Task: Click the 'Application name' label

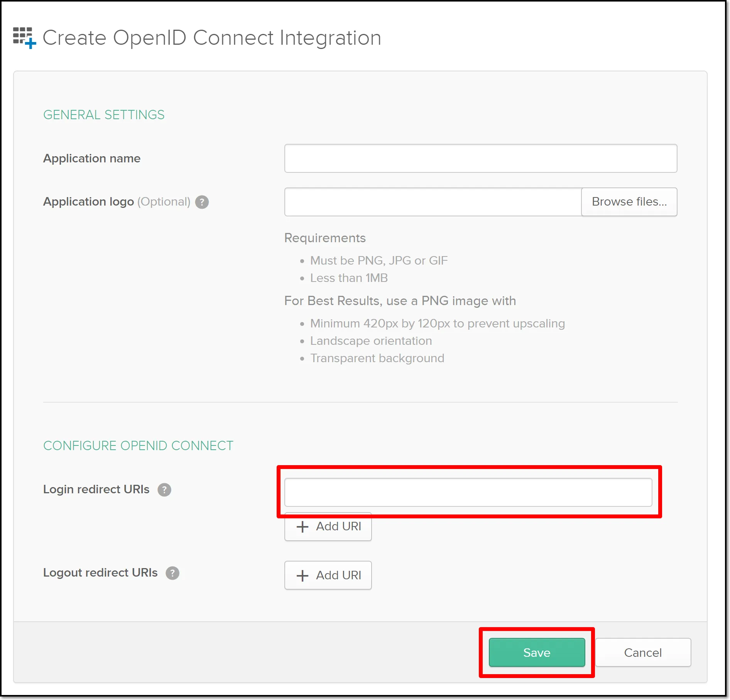Action: pyautogui.click(x=92, y=159)
